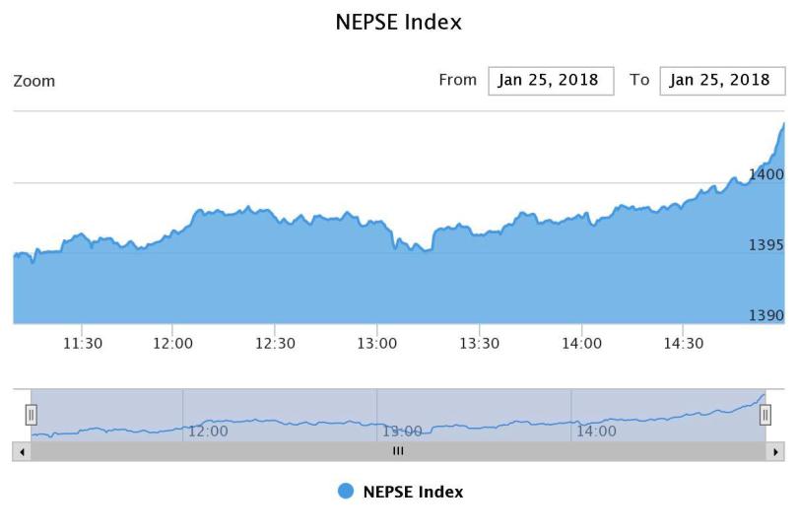This screenshot has height=532, width=798.
Task: Click the scrollbar left arrow button
Action: 22,451
